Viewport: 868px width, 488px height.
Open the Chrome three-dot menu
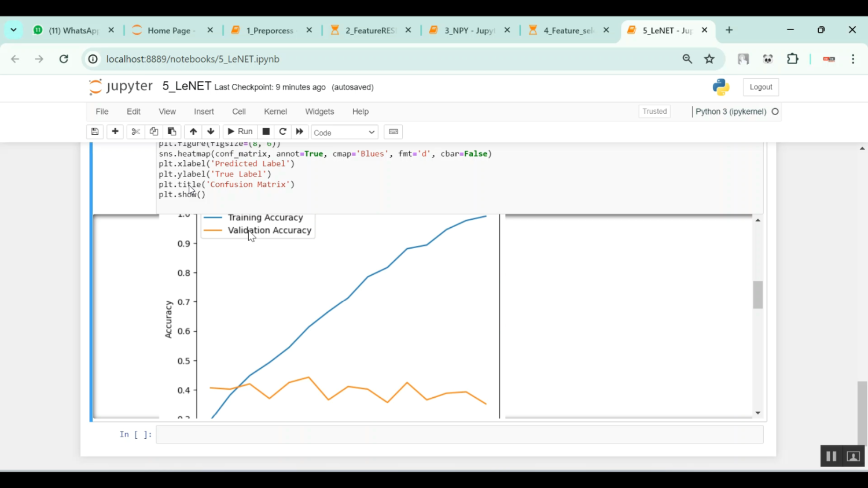pos(853,59)
